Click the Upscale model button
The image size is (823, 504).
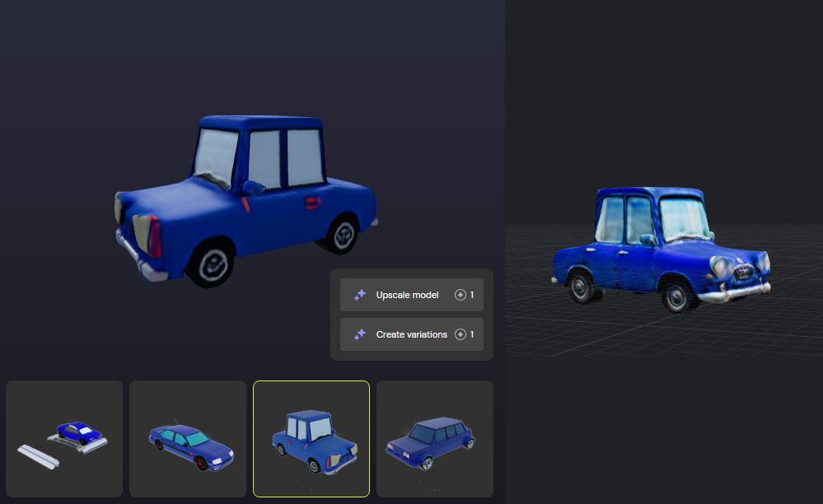tap(408, 294)
